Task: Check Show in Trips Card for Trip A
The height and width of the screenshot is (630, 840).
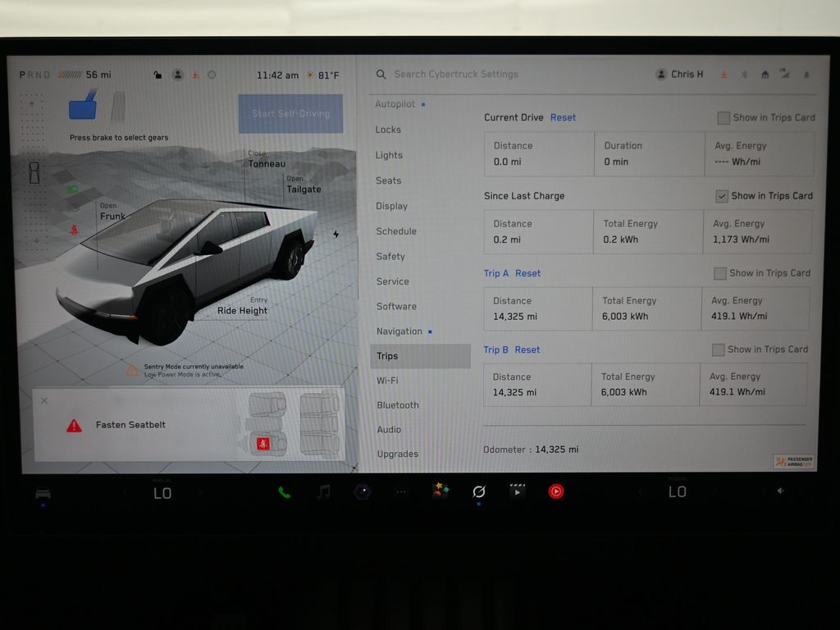Action: (x=719, y=273)
